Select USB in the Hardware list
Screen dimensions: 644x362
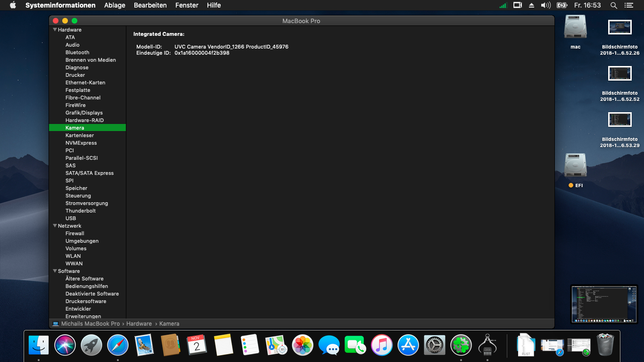click(x=71, y=218)
